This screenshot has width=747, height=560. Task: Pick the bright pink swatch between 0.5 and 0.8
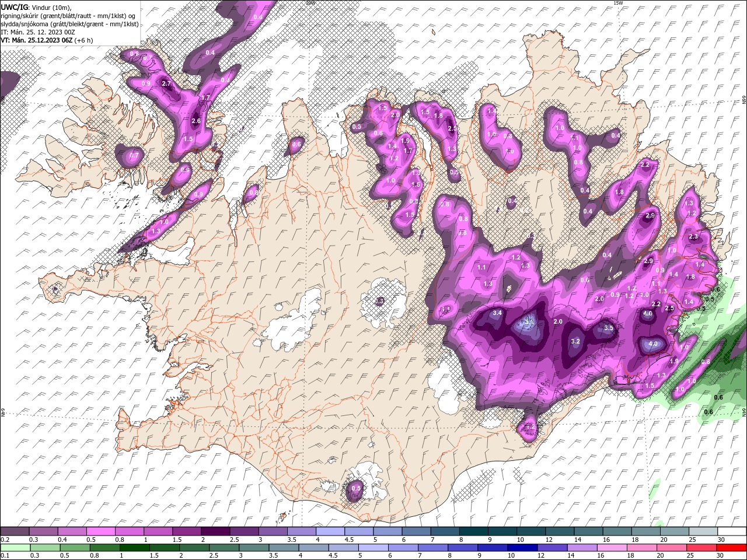100,531
